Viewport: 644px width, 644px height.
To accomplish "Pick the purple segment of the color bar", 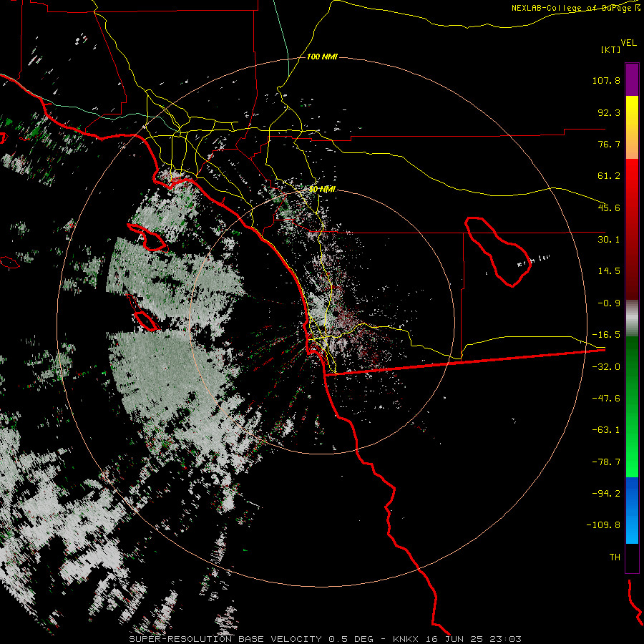I will (x=632, y=79).
